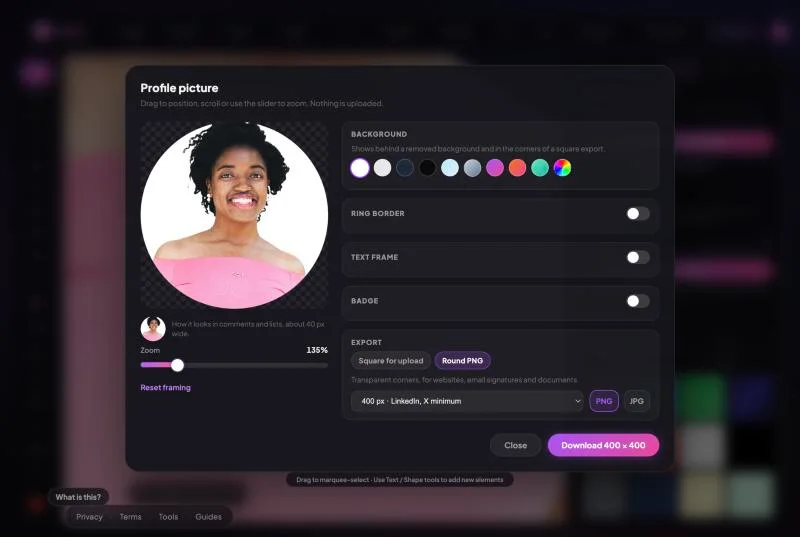Screen dimensions: 800x537
Task: Enable the Ring Border toggle
Action: tap(638, 214)
